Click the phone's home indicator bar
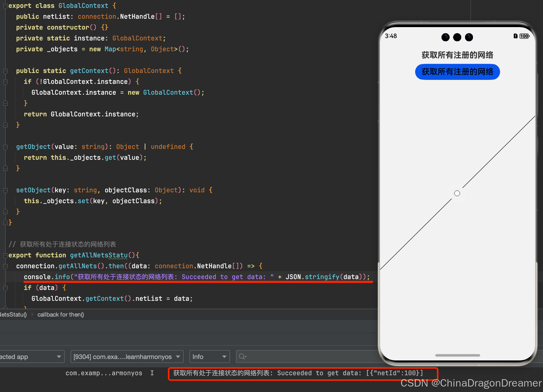Image resolution: width=543 pixels, height=392 pixels. point(457,355)
